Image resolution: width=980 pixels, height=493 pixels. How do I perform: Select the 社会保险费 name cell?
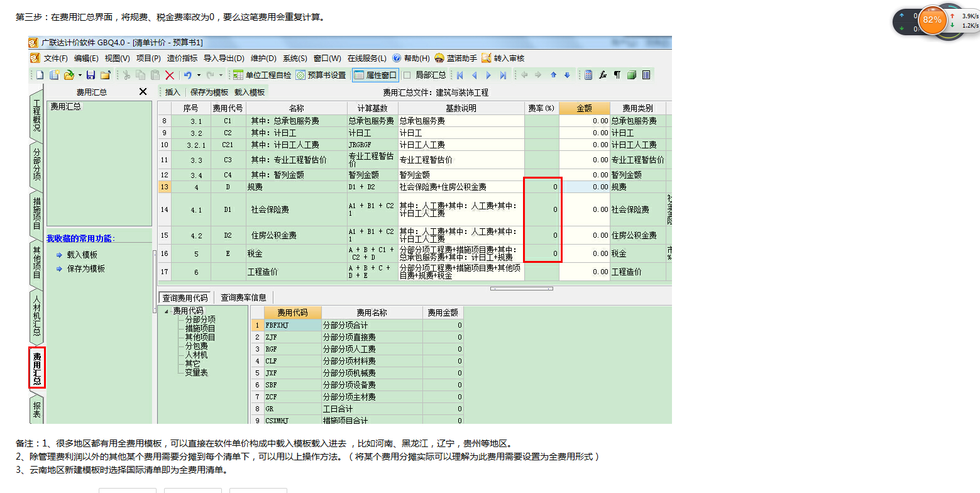[x=296, y=209]
